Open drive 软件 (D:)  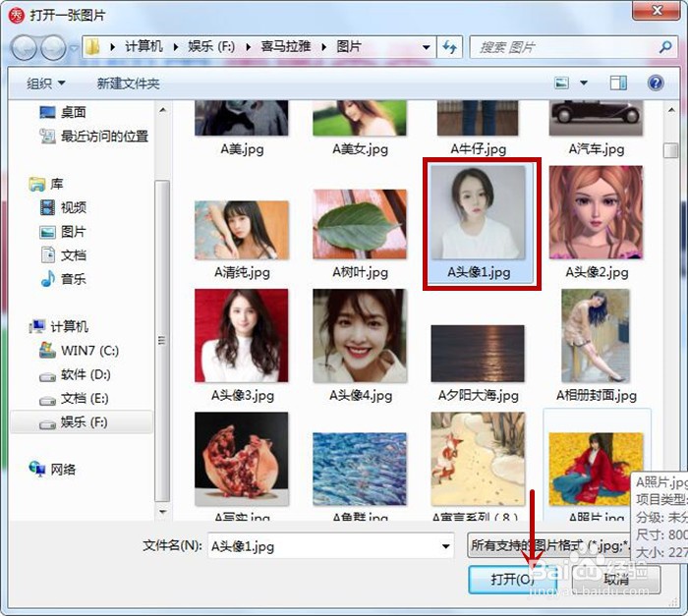pyautogui.click(x=75, y=374)
